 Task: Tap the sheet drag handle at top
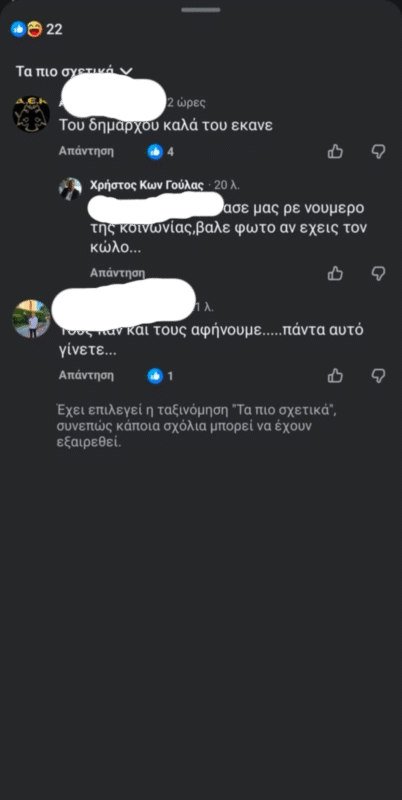pos(201,10)
